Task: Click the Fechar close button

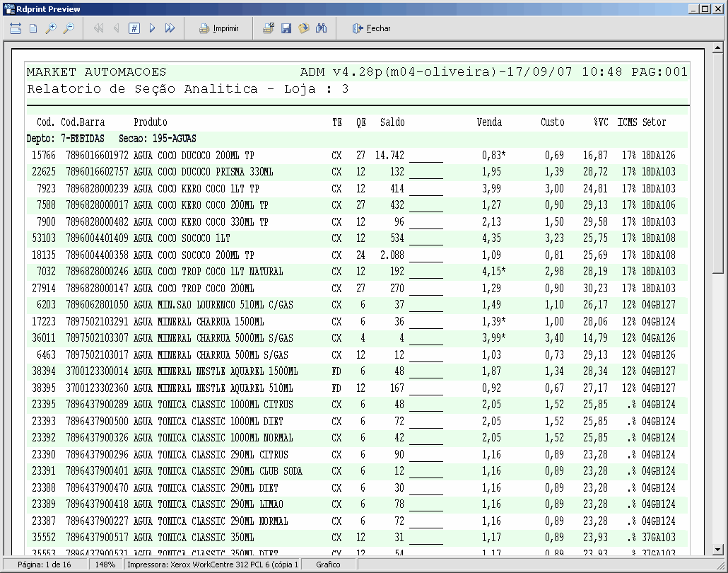Action: pos(372,28)
